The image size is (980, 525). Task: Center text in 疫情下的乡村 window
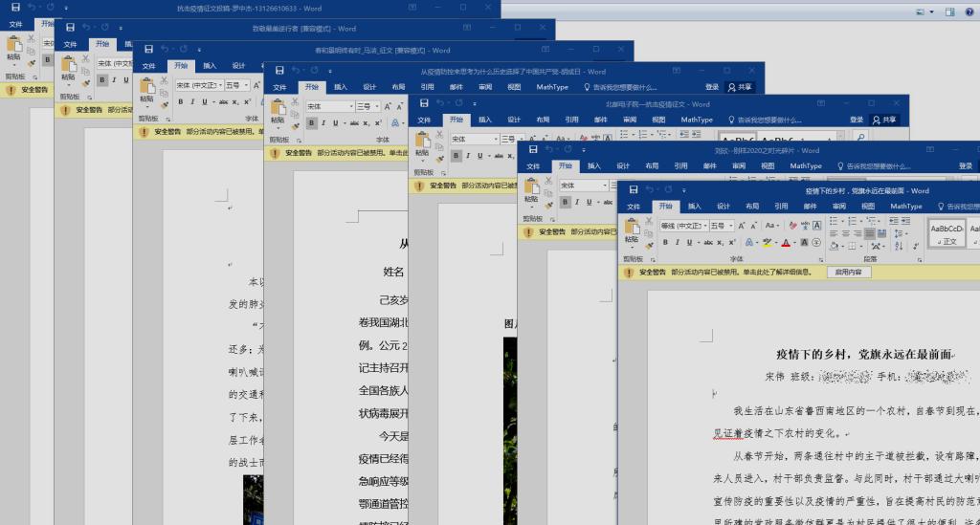click(846, 233)
